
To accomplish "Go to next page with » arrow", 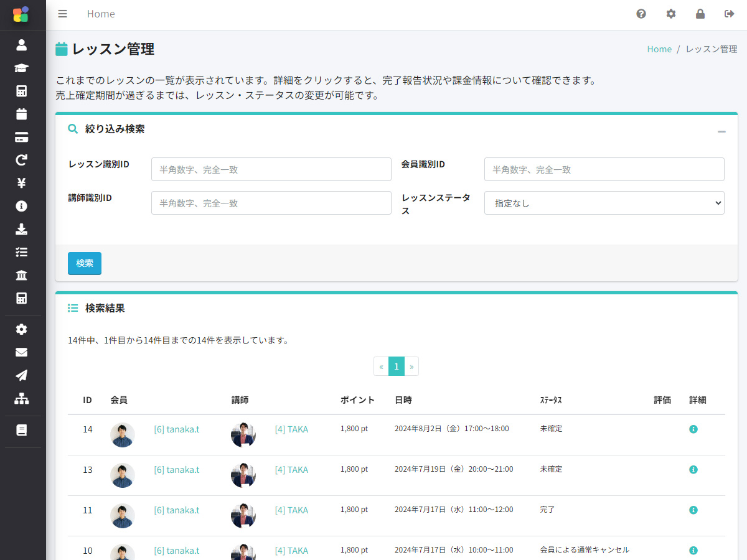I will pyautogui.click(x=411, y=366).
